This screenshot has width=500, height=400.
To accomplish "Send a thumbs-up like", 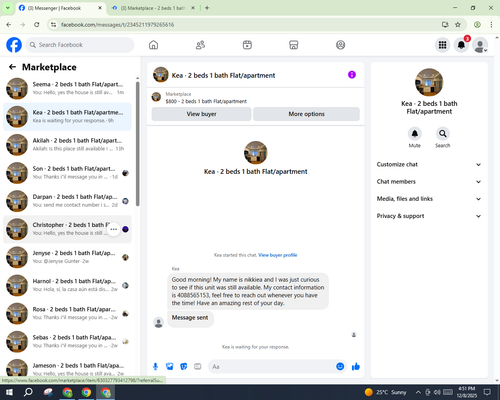I will (356, 367).
